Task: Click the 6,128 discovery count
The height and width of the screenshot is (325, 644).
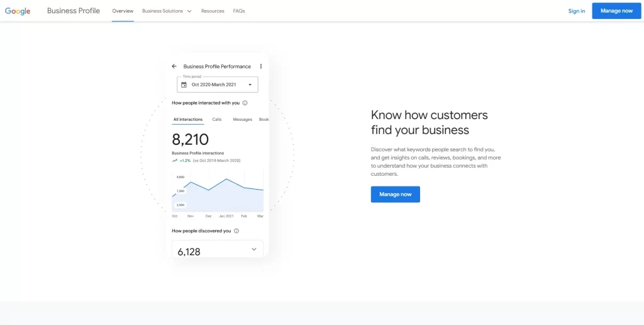Action: (x=189, y=252)
